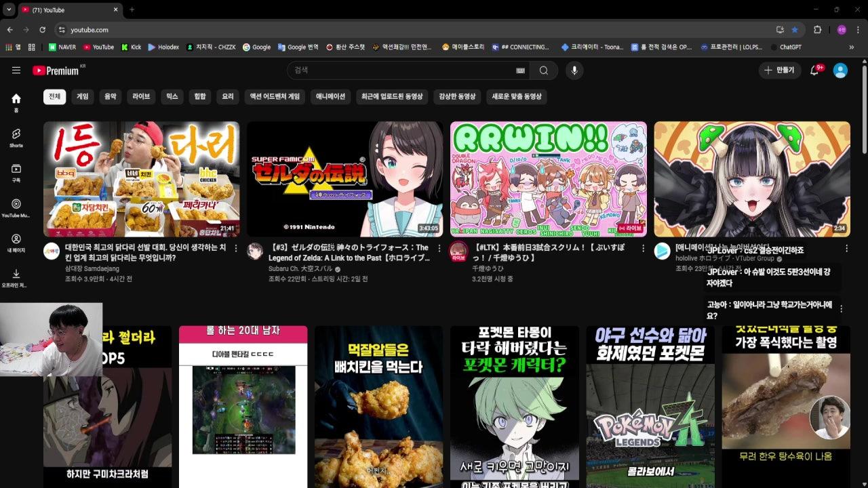The height and width of the screenshot is (488, 868).
Task: Click the magnifier search button
Action: (544, 70)
